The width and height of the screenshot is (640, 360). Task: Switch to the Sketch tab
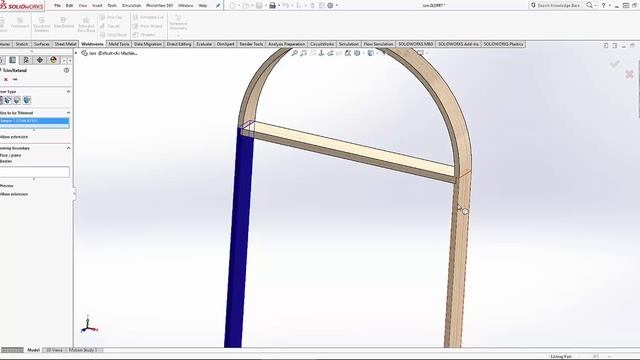22,44
